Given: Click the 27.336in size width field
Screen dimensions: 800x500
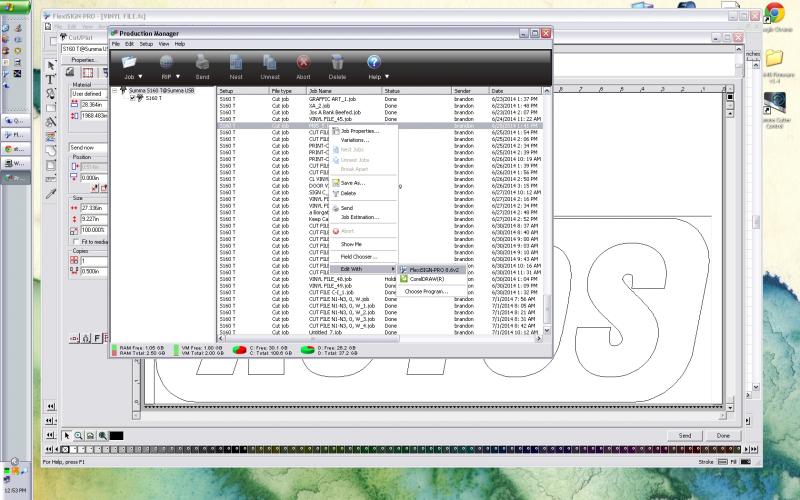Looking at the screenshot, I should 94,208.
